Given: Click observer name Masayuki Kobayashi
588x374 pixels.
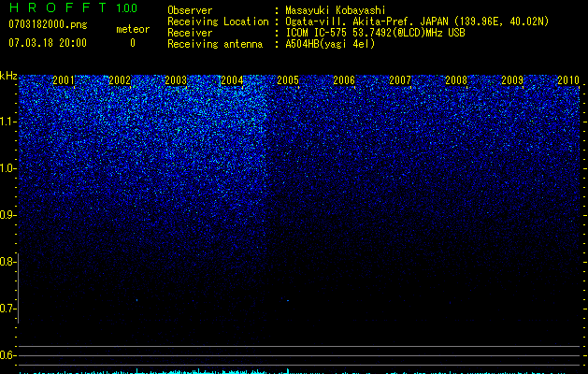Looking at the screenshot, I should tap(336, 10).
